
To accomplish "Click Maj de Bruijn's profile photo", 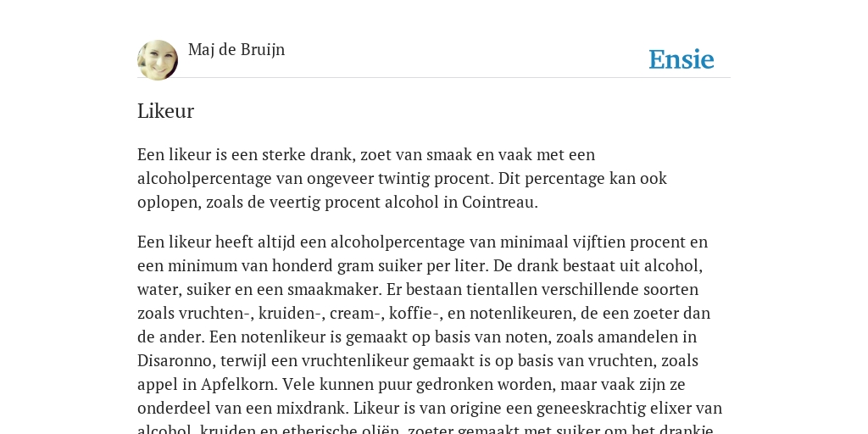I will (158, 60).
